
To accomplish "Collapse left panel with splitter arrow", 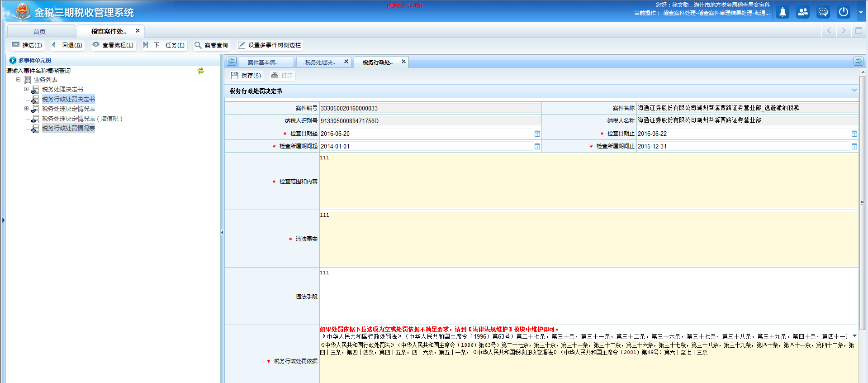I will (222, 233).
